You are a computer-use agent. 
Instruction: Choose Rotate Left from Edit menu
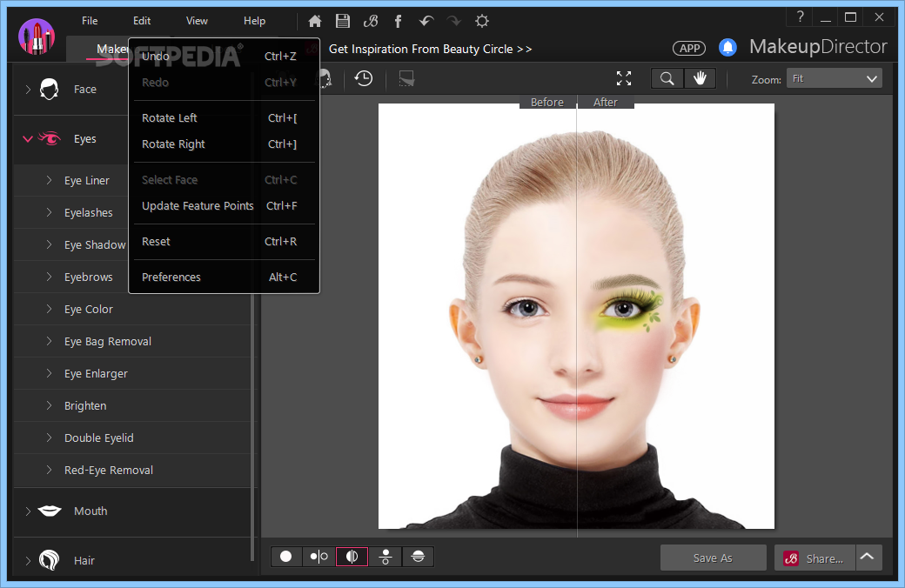click(170, 118)
